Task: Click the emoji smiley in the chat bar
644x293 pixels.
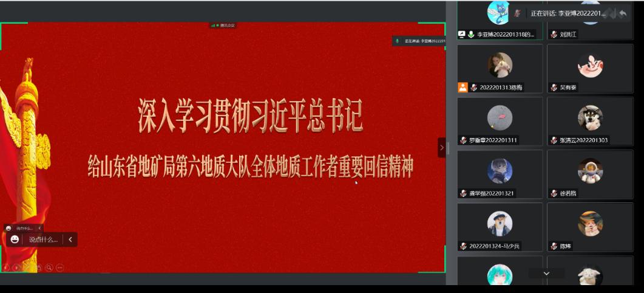Action: pyautogui.click(x=15, y=240)
